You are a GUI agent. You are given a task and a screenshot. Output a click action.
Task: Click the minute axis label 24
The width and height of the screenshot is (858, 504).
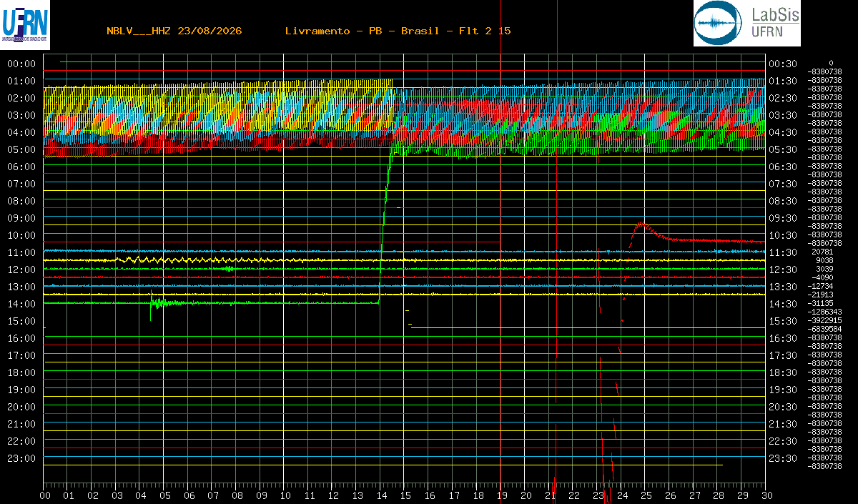click(x=621, y=495)
